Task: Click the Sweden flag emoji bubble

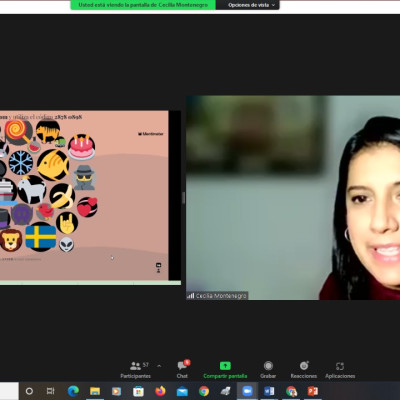Action: pos(41,237)
